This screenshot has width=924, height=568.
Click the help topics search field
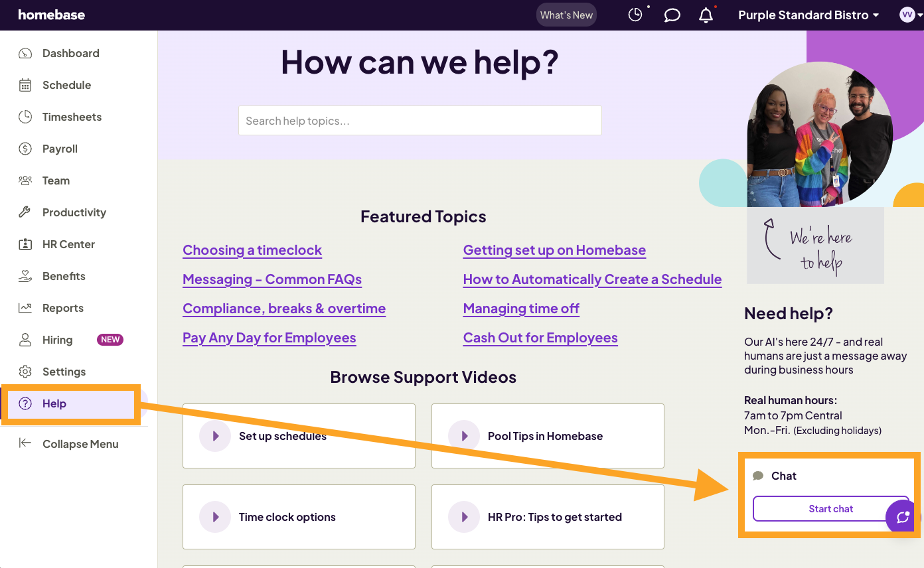pyautogui.click(x=420, y=120)
